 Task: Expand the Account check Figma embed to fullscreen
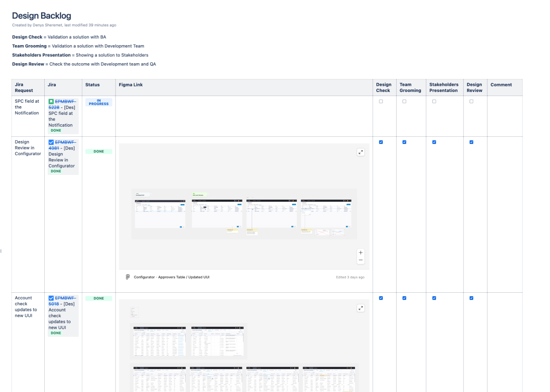point(361,308)
